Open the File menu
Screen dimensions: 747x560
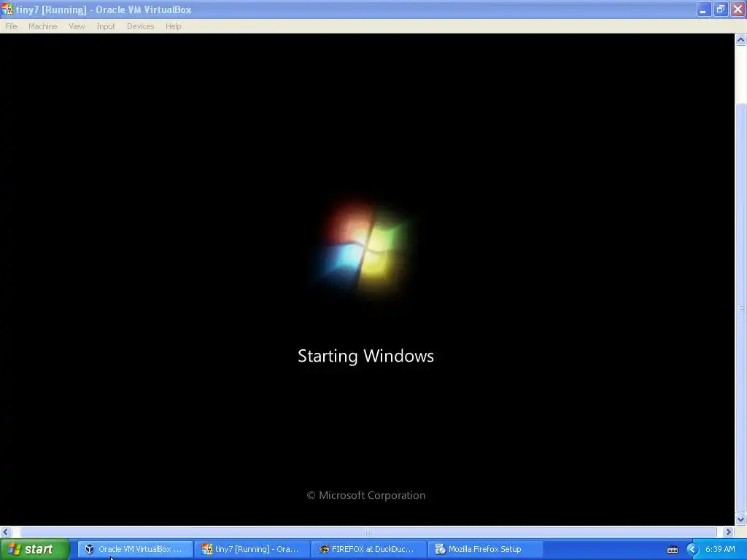point(11,26)
